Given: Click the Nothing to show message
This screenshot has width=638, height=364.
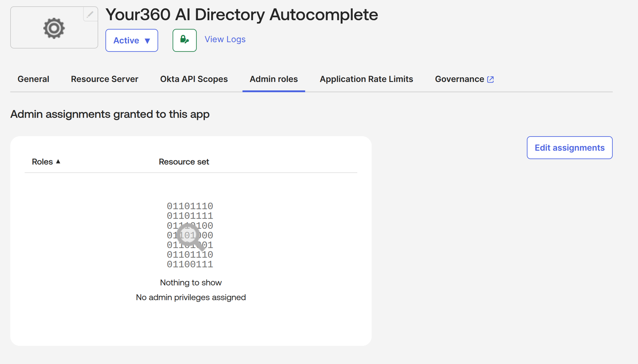Looking at the screenshot, I should pyautogui.click(x=191, y=283).
